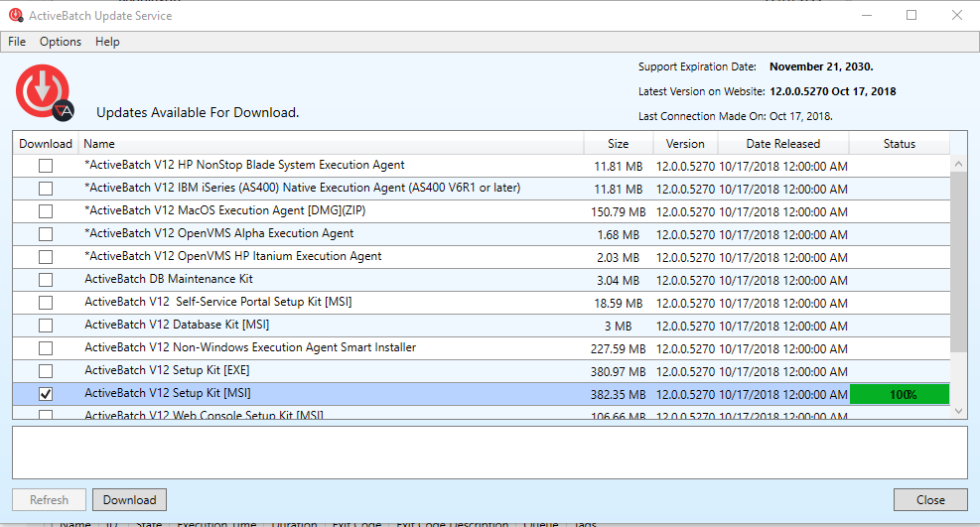The height and width of the screenshot is (527, 980).
Task: Sort by the Date Released column header
Action: point(783,144)
